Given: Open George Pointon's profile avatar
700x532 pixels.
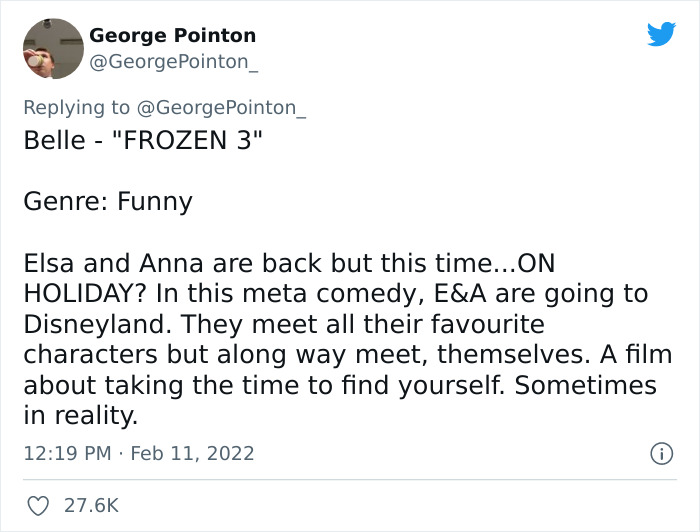Looking at the screenshot, I should tap(52, 49).
